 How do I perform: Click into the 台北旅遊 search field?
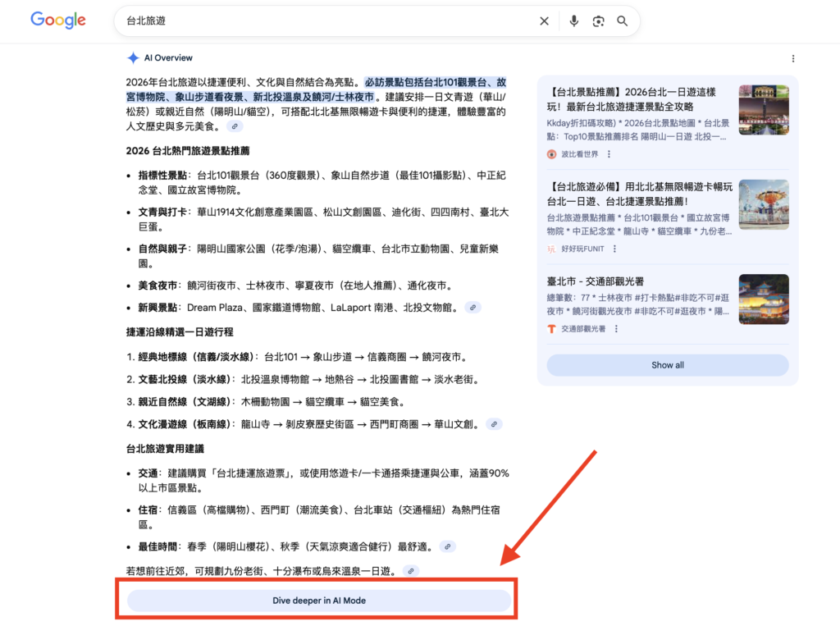coord(328,21)
